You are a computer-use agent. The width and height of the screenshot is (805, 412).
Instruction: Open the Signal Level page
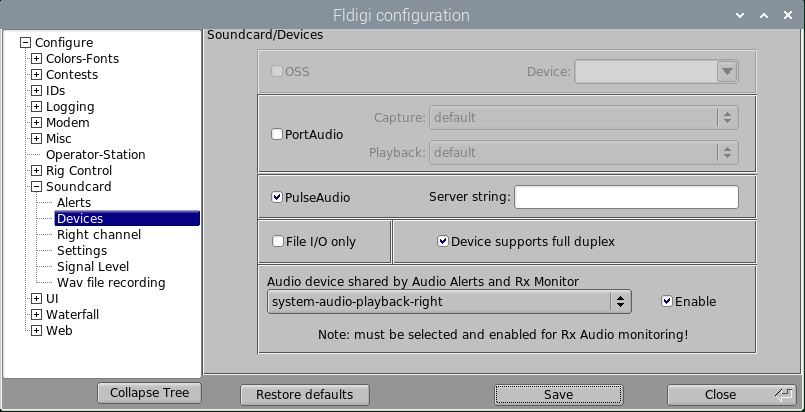click(93, 266)
